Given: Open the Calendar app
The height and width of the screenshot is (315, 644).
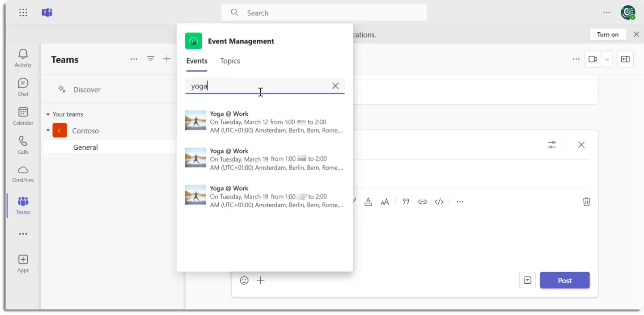Looking at the screenshot, I should tap(23, 116).
